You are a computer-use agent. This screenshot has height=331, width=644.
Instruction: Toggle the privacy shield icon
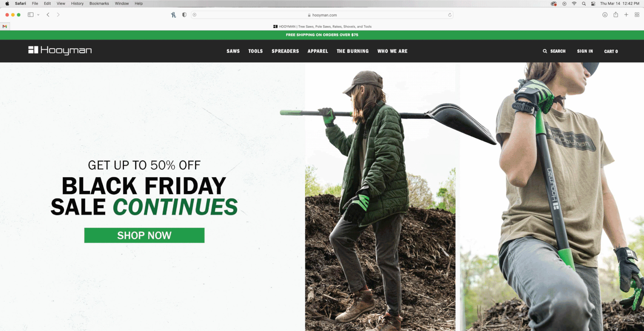coord(184,15)
